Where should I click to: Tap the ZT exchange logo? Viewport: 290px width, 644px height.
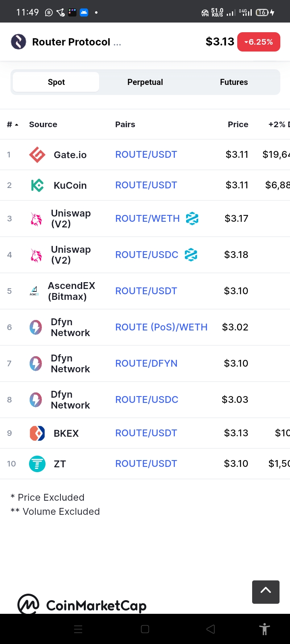[37, 464]
